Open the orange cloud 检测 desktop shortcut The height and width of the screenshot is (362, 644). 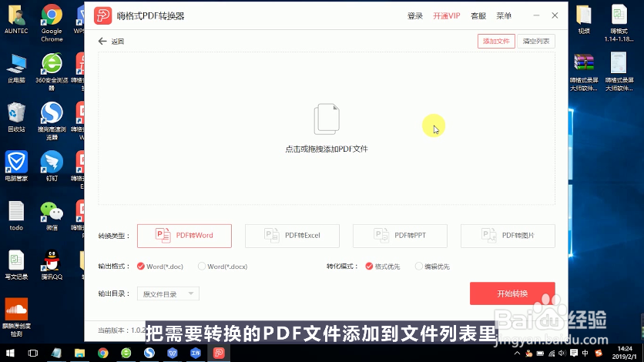click(16, 317)
